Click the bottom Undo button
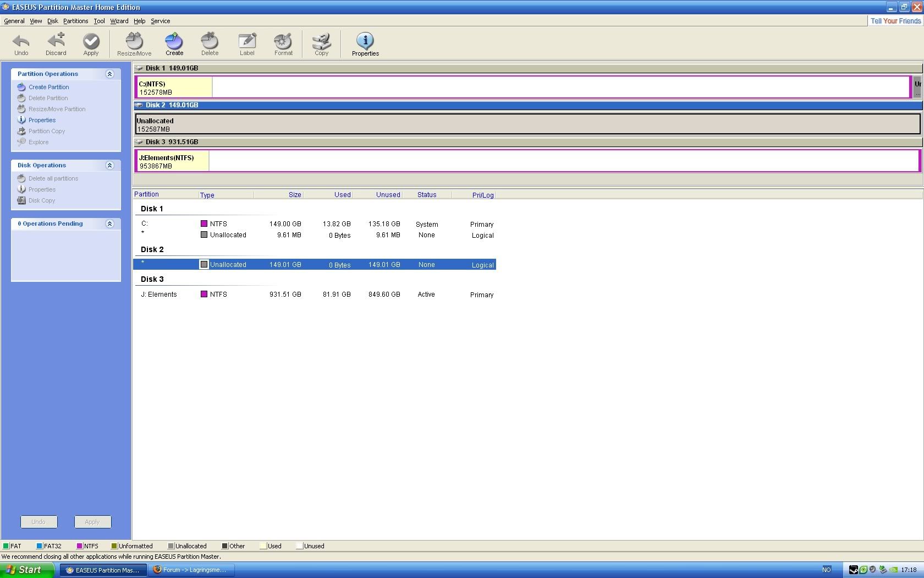This screenshot has width=924, height=578. [38, 522]
